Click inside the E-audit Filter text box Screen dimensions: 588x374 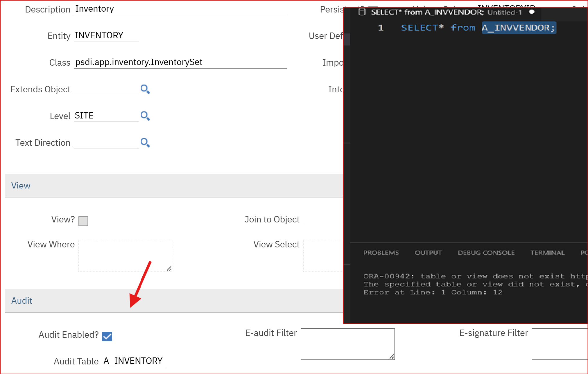347,344
